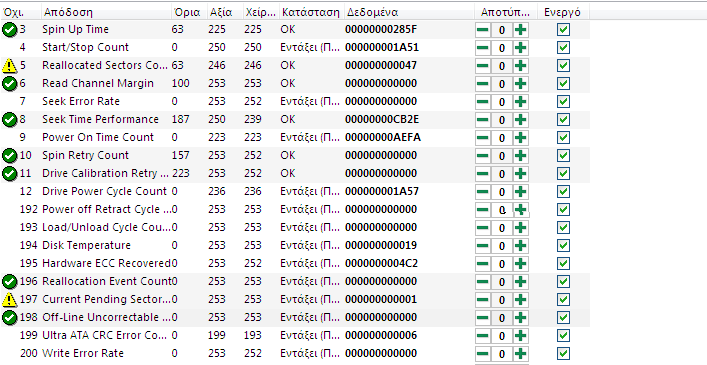Click the plus icon for Write Error Rate
Viewport: 707px width, 365px height.
521,354
